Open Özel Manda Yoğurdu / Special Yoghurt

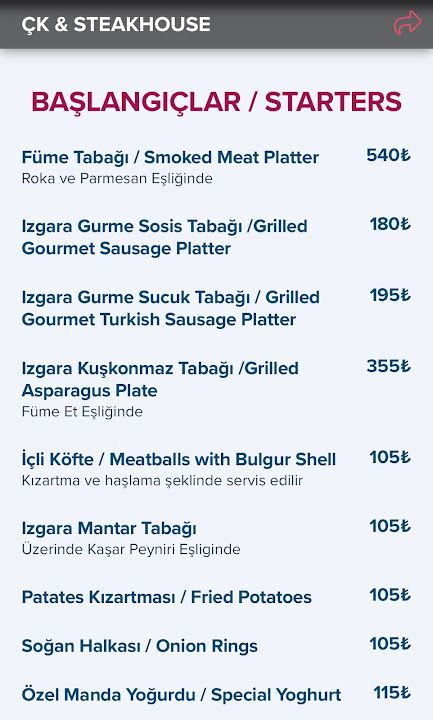point(181,695)
